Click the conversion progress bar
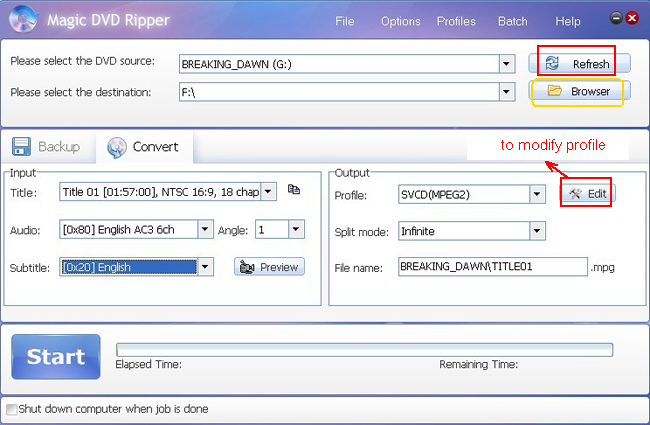 (364, 350)
